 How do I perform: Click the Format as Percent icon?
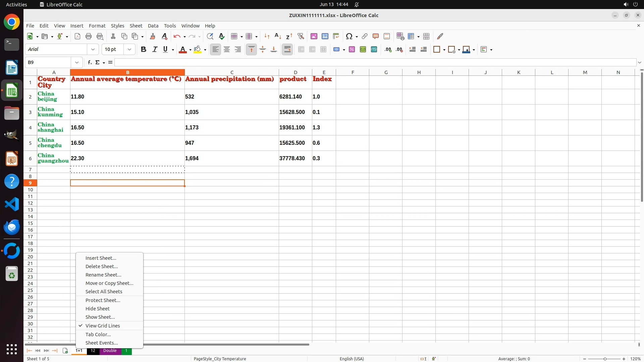point(352,49)
